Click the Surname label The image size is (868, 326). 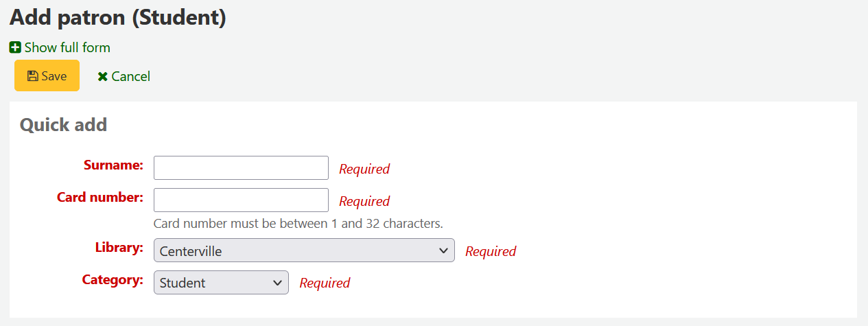[113, 165]
